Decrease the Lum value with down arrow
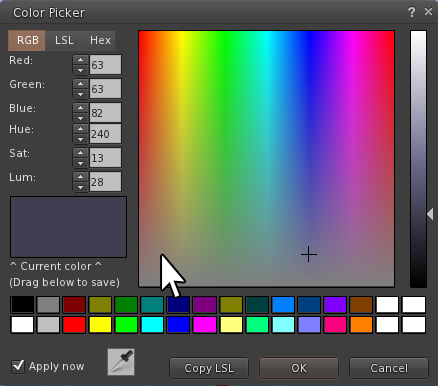Screen dimensions: 438x386 pyautogui.click(x=80, y=187)
